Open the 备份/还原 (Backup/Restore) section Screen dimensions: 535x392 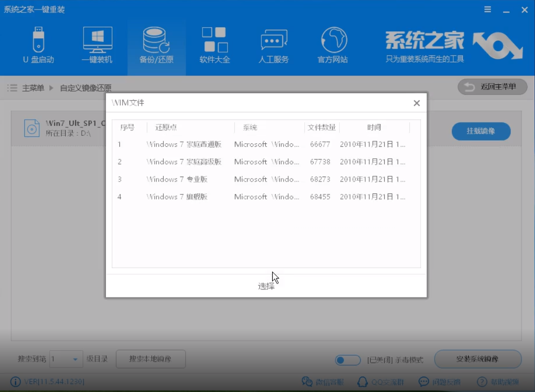tap(156, 46)
